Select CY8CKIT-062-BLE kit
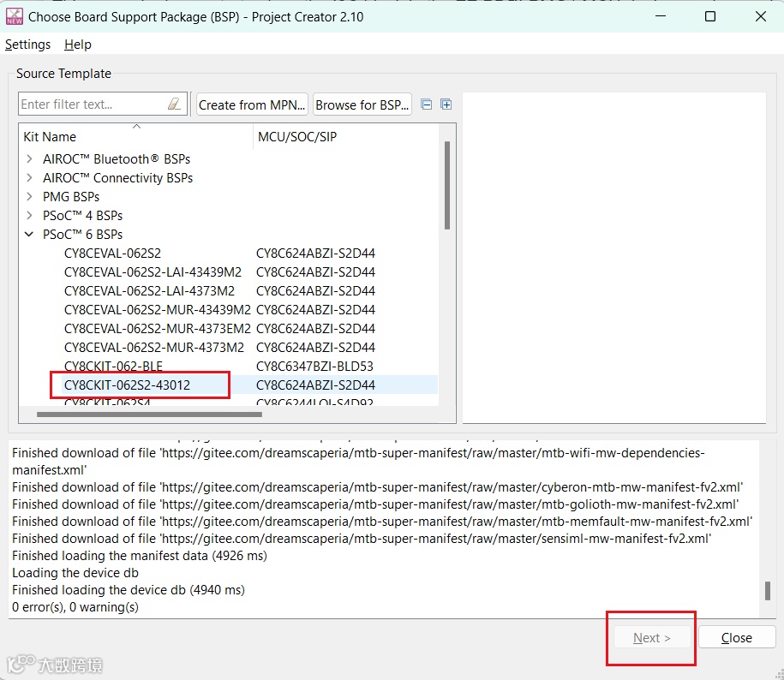The width and height of the screenshot is (784, 680). [x=113, y=367]
